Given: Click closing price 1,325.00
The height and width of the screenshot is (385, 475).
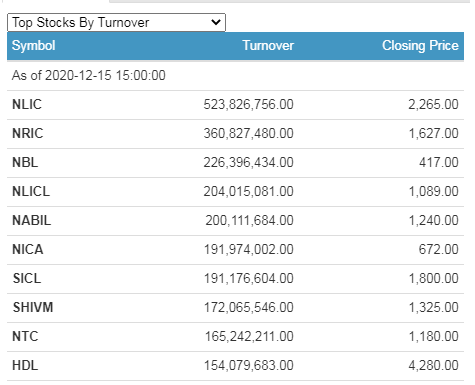Looking at the screenshot, I should point(434,307).
